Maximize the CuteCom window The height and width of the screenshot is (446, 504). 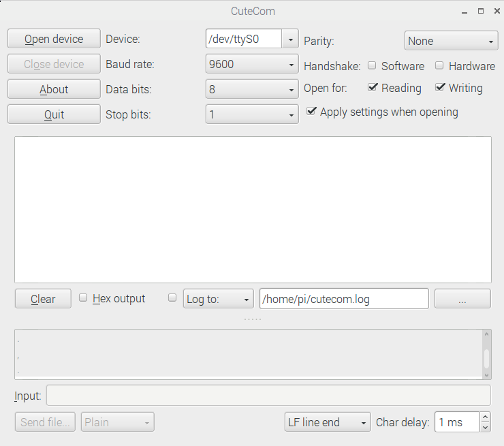click(481, 11)
